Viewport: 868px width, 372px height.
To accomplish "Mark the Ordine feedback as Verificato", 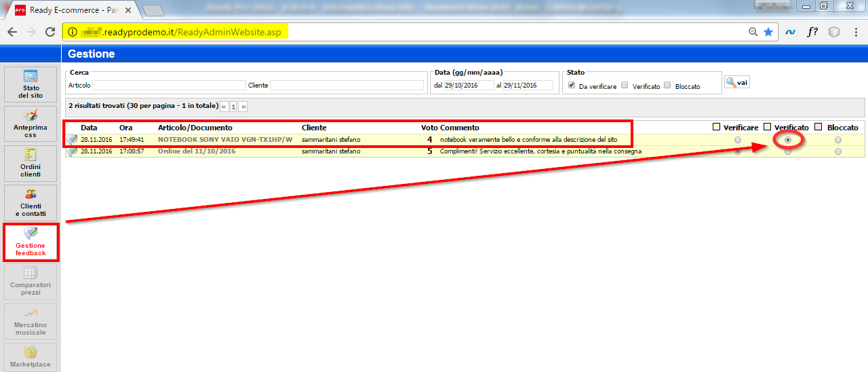I will point(787,152).
